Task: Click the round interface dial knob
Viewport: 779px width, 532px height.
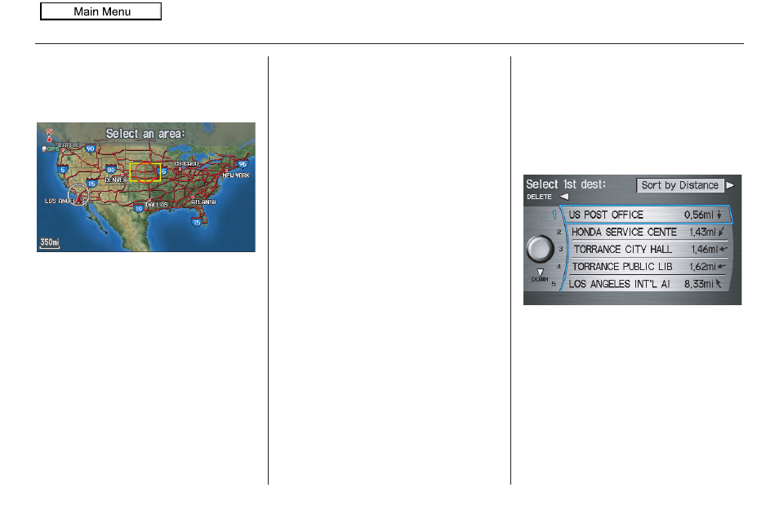Action: 540,248
